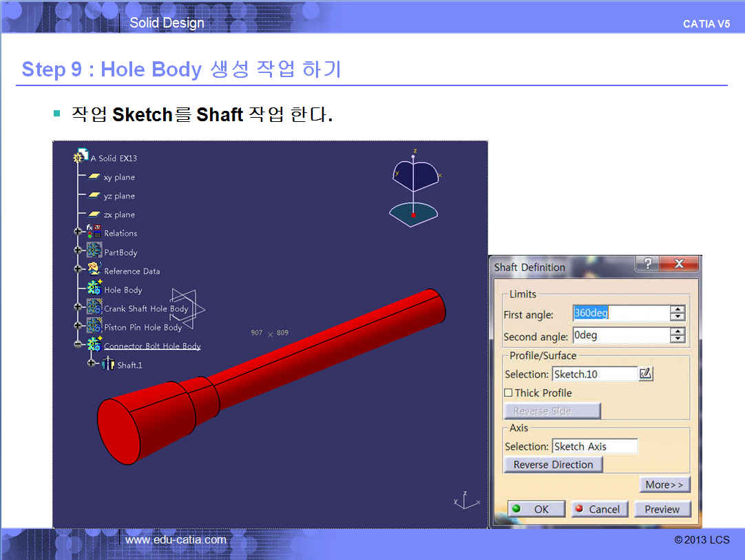Click the PartBody gear icon
This screenshot has height=560, width=745.
(x=94, y=252)
